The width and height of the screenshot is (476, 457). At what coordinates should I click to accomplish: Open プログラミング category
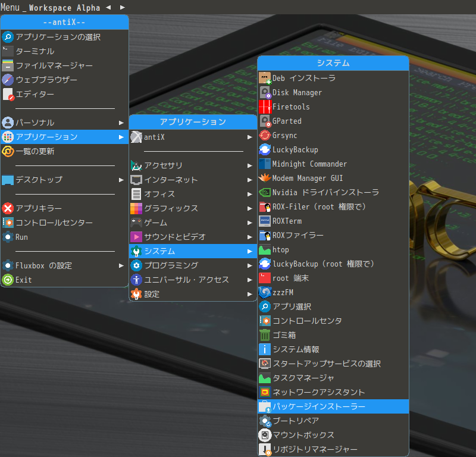coord(193,265)
